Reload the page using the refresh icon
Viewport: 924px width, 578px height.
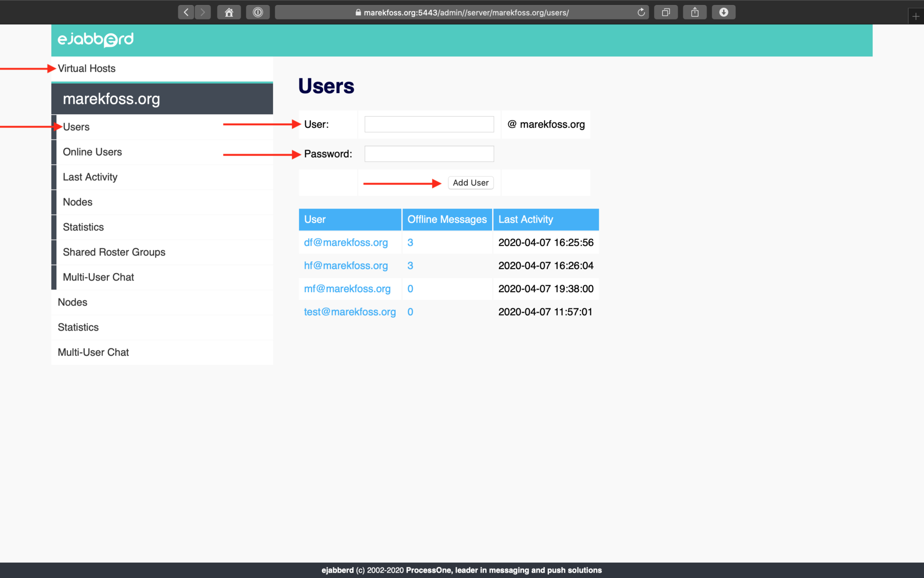[x=640, y=12]
